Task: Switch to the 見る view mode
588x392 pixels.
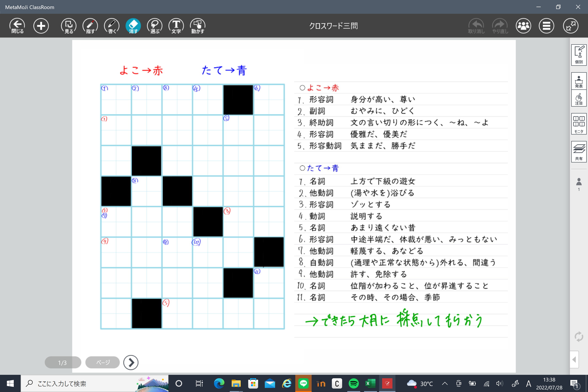Action: tap(69, 26)
